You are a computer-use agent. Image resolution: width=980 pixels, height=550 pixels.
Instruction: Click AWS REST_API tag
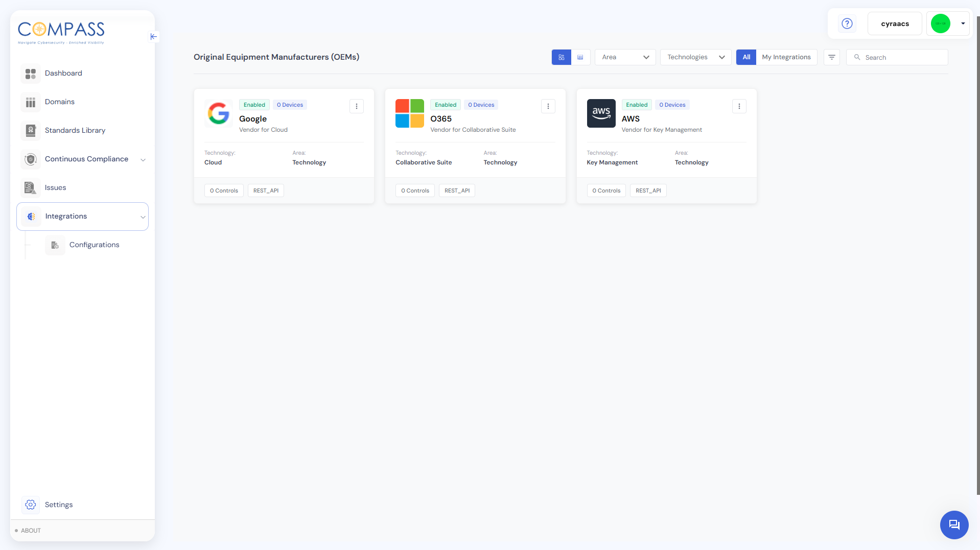click(x=648, y=190)
